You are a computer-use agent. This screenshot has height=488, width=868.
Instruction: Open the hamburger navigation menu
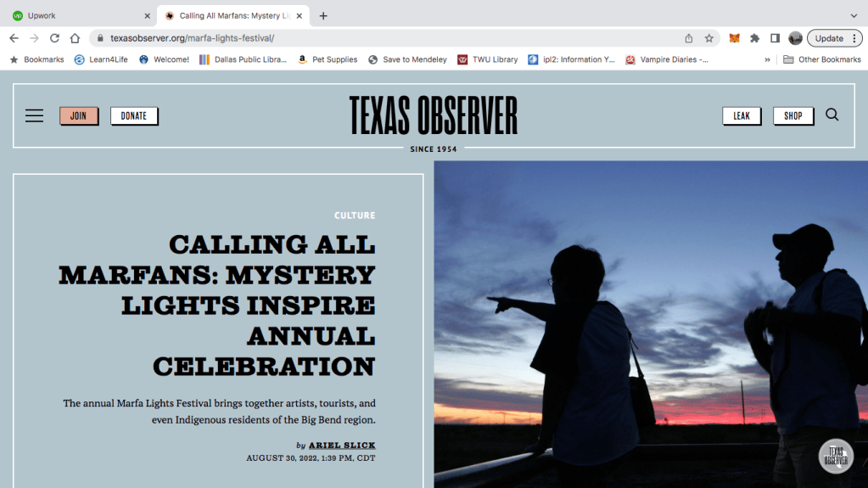34,116
